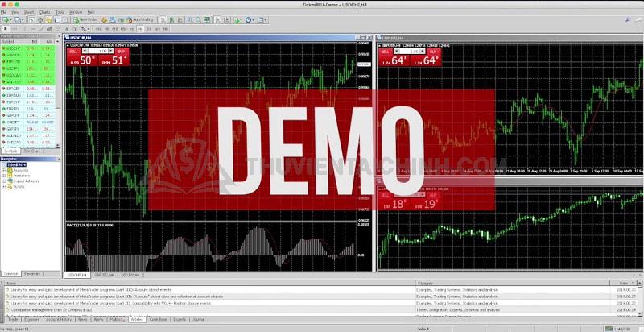Screen dimensions: 644x332
Task: Open the File menu
Action: tap(3, 12)
